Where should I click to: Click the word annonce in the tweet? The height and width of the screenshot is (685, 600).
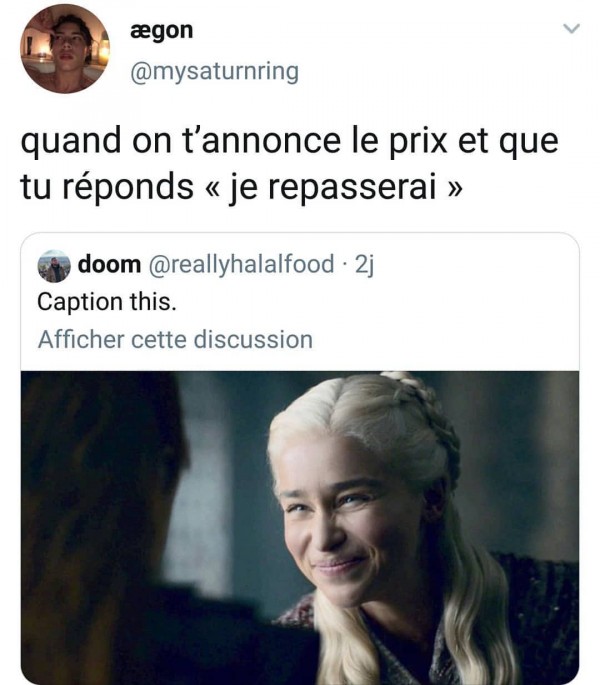click(271, 142)
